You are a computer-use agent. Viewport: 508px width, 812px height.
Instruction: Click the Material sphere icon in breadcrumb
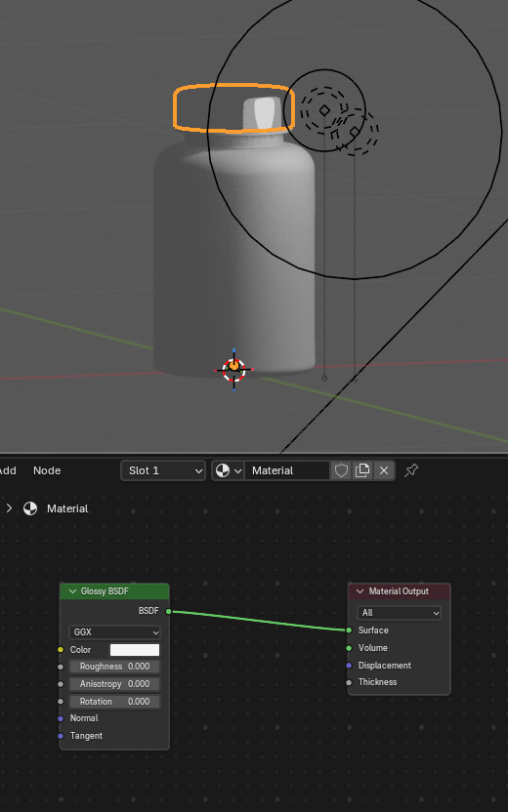pyautogui.click(x=30, y=508)
